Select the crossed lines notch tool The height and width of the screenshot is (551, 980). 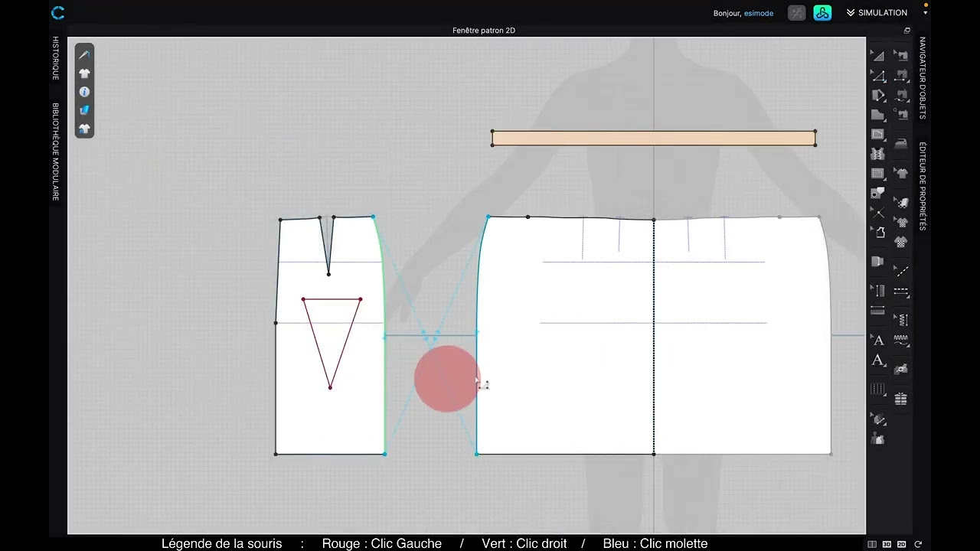[x=878, y=212]
